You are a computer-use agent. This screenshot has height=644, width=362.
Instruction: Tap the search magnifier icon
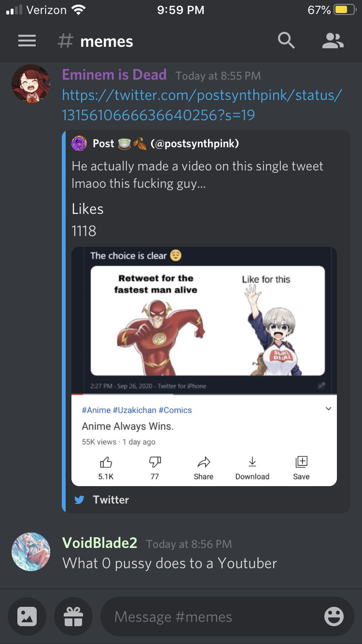coord(286,41)
